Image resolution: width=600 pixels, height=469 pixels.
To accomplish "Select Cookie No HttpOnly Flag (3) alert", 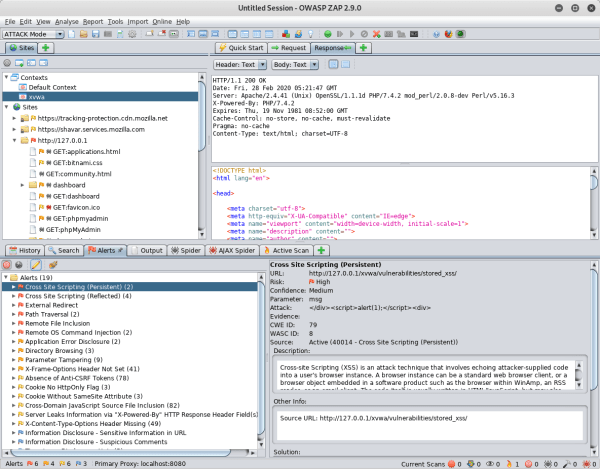I will coord(67,387).
